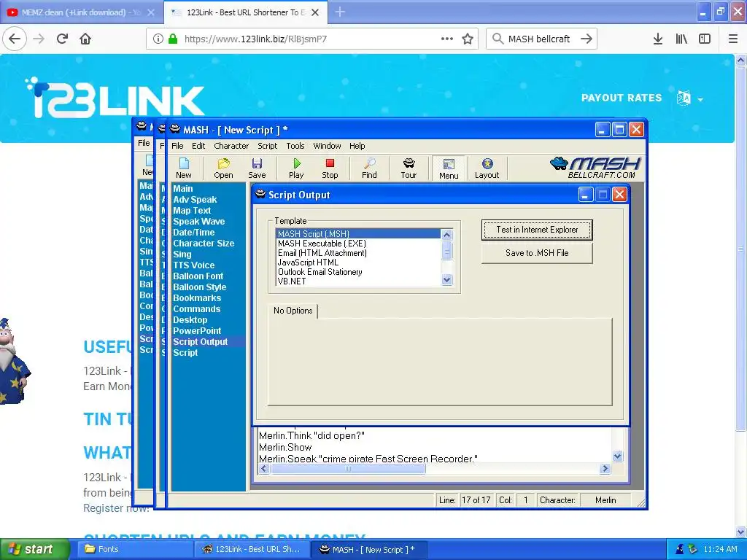Play the MASH script
This screenshot has height=560, width=747.
296,168
